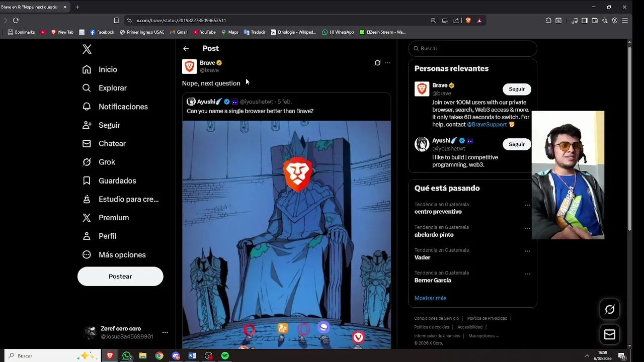The width and height of the screenshot is (644, 362).
Task: Click Mostrar más under trends
Action: point(430,298)
